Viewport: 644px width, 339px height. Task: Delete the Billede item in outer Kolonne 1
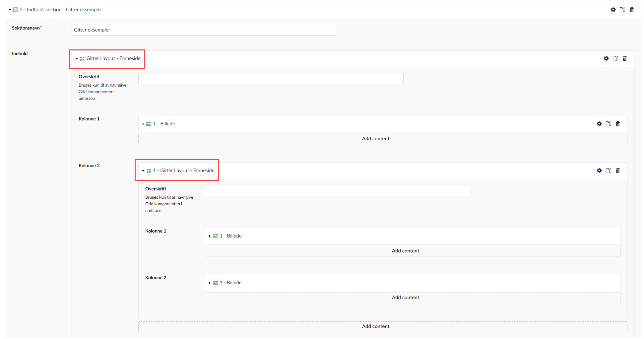pos(617,124)
